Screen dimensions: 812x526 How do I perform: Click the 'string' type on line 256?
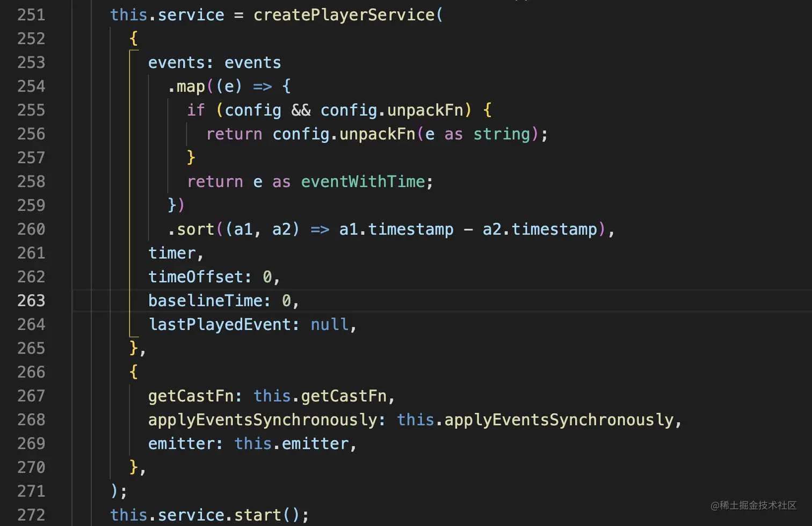tap(502, 134)
